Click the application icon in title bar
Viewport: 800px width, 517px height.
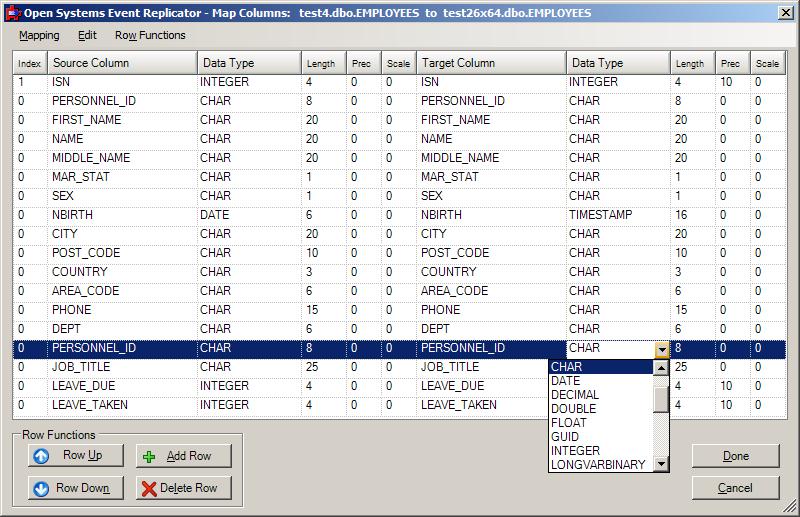tap(13, 13)
